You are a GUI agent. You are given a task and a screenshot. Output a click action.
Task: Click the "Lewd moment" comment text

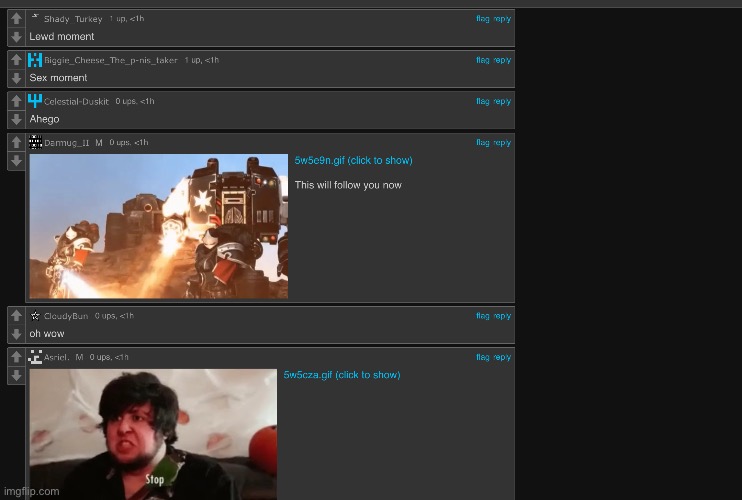[62, 36]
